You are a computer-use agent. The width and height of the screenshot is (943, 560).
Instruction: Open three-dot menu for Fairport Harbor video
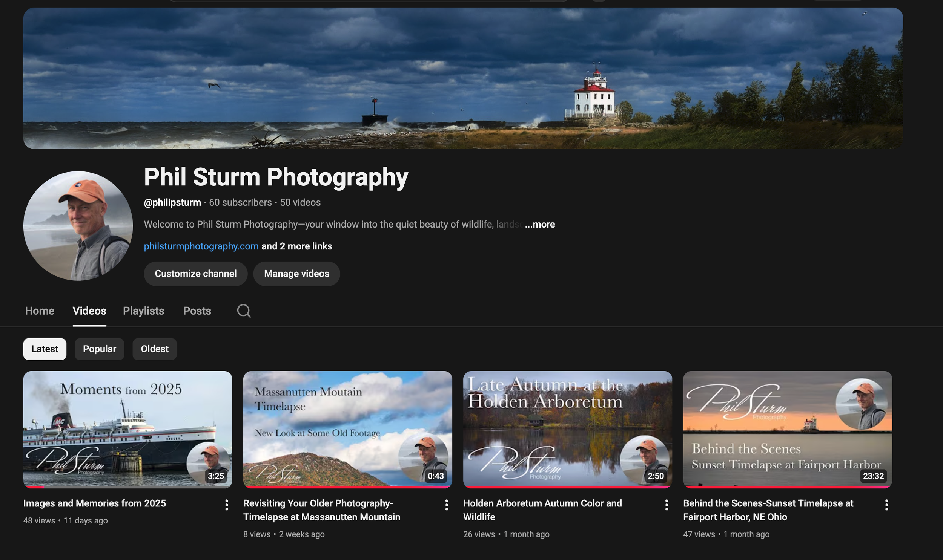click(886, 505)
